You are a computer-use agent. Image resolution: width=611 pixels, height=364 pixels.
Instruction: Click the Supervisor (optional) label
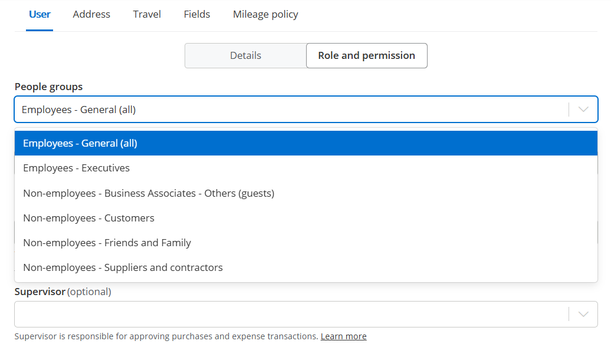tap(63, 292)
